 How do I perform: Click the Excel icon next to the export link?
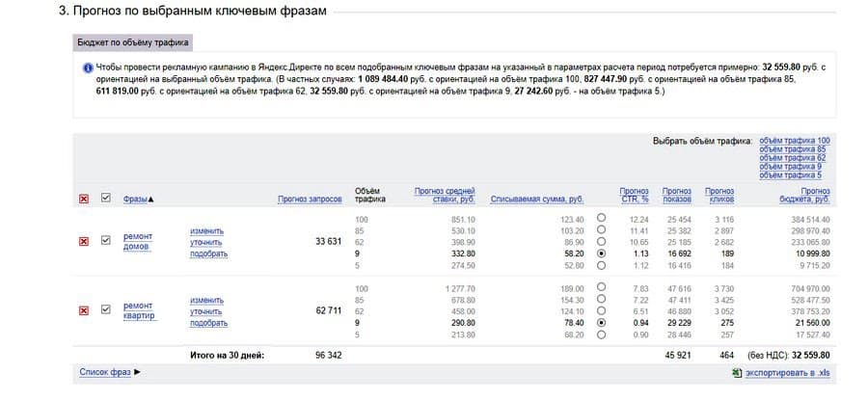click(738, 371)
